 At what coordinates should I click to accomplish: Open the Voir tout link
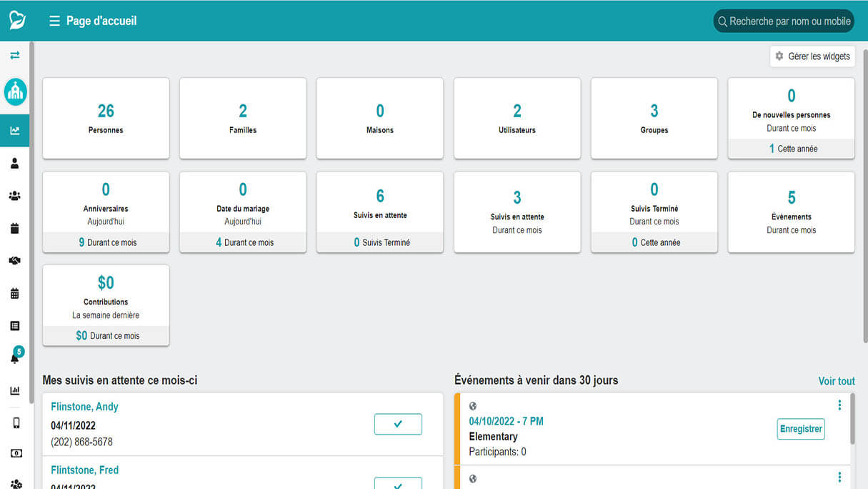(837, 381)
